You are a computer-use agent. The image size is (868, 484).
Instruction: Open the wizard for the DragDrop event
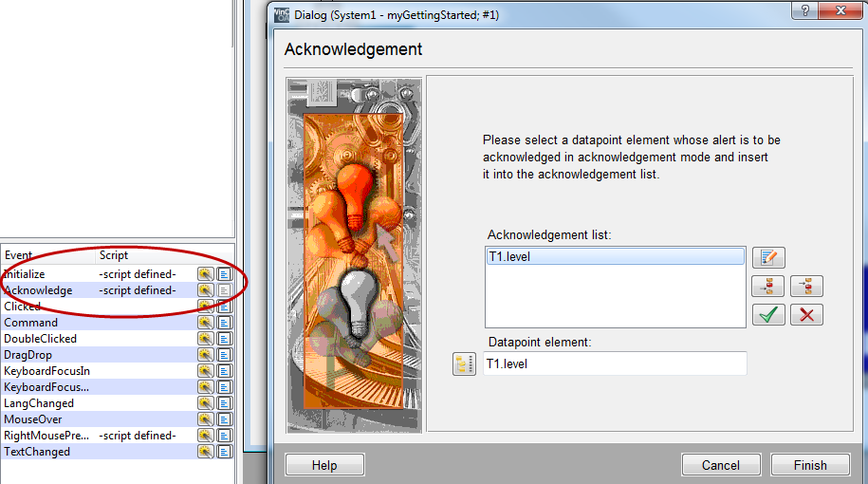[205, 354]
